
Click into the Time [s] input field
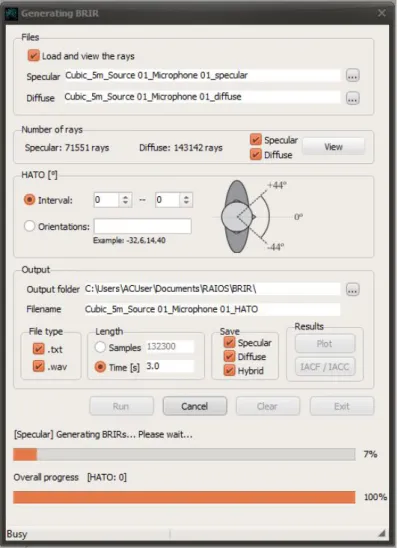(x=169, y=366)
